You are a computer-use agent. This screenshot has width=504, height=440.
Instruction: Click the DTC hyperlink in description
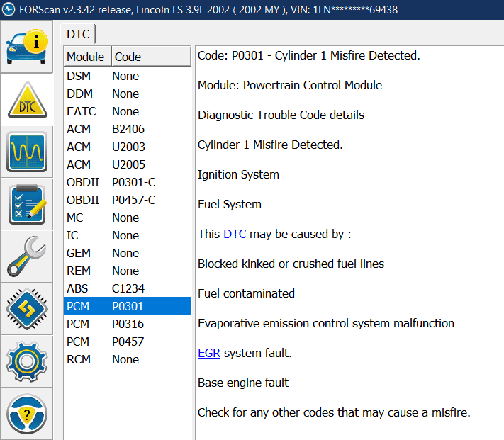click(235, 234)
